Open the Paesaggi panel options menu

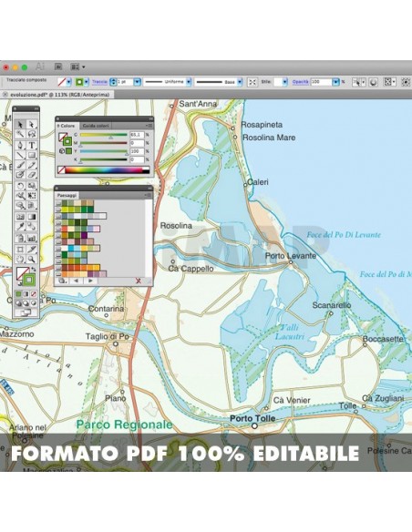(149, 196)
